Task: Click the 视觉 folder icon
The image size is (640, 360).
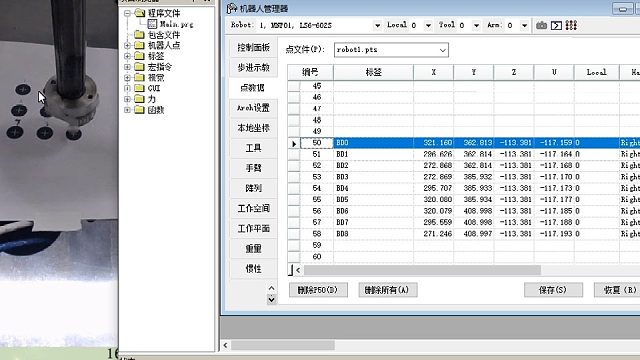Action: coord(140,77)
